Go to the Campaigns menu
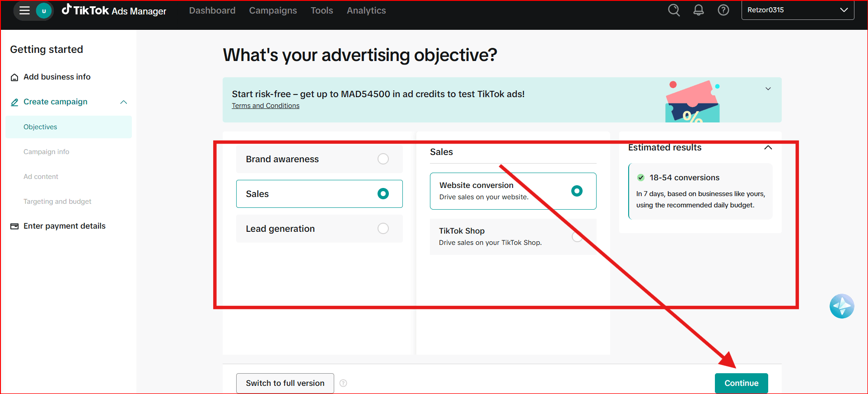868x394 pixels. click(x=273, y=10)
